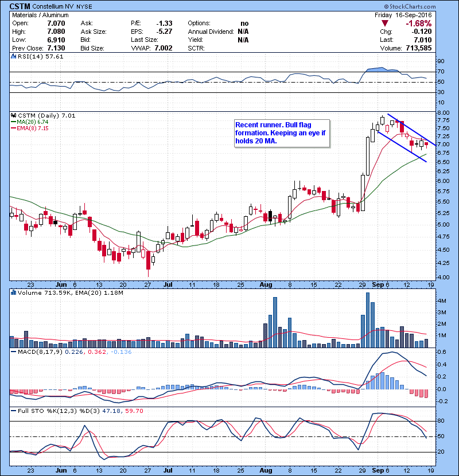Click the 6.25 price axis label

pyautogui.click(x=443, y=171)
